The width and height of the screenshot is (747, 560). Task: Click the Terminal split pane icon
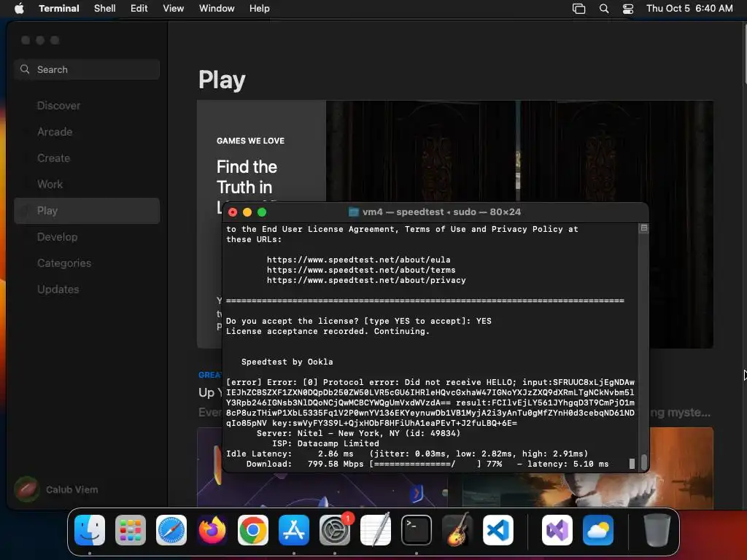(x=643, y=228)
